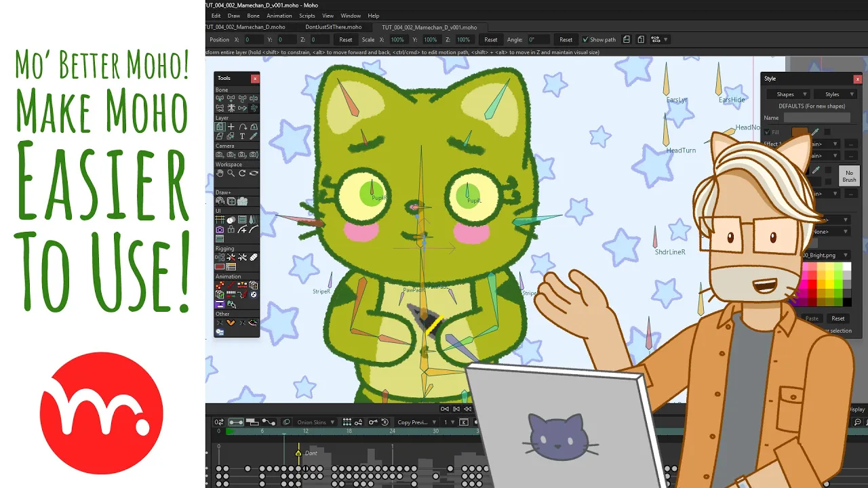
Task: Click the flip layer vertically icon in options bar
Action: click(x=640, y=39)
